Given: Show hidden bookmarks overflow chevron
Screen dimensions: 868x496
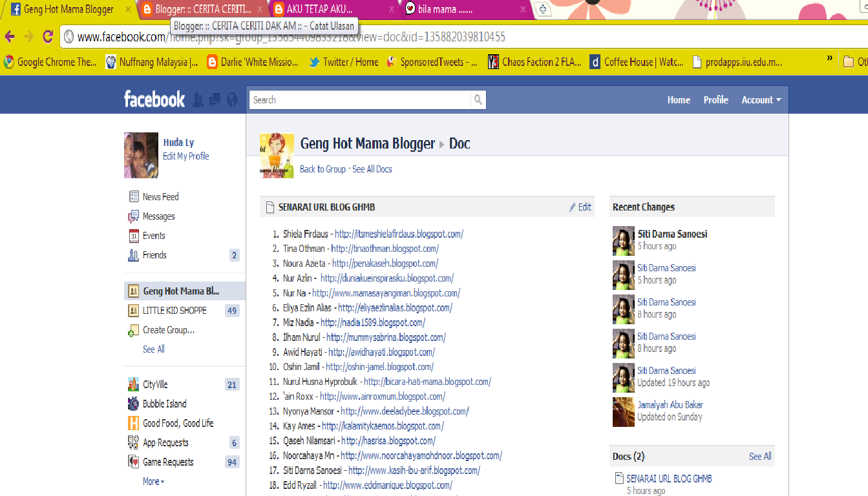Looking at the screenshot, I should click(829, 58).
